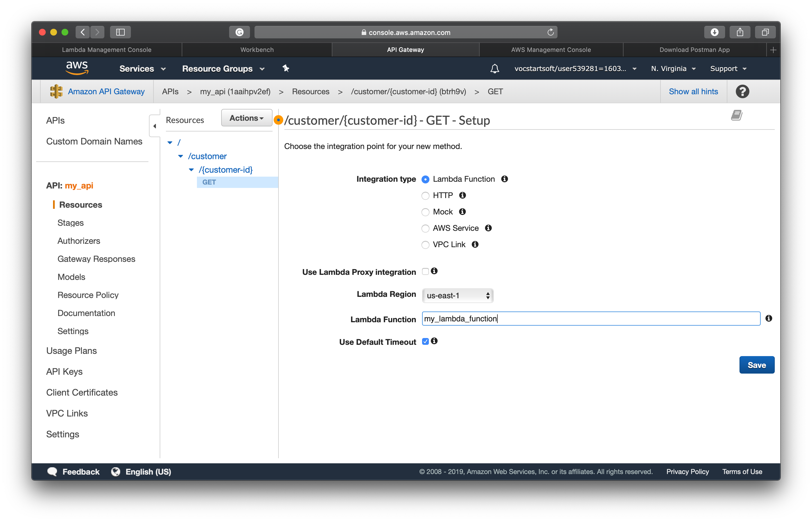Click Safari downloads icon in toolbar

coord(714,32)
